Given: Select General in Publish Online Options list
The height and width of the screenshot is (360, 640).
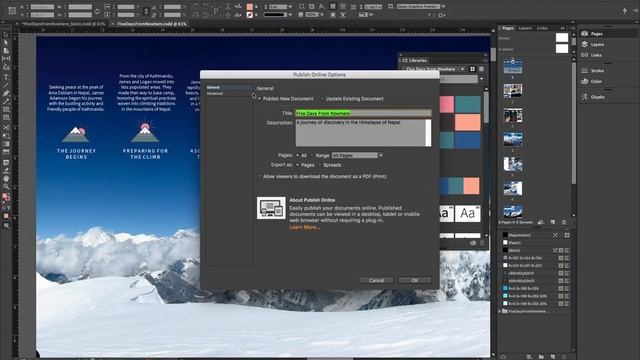Looking at the screenshot, I should point(229,87).
